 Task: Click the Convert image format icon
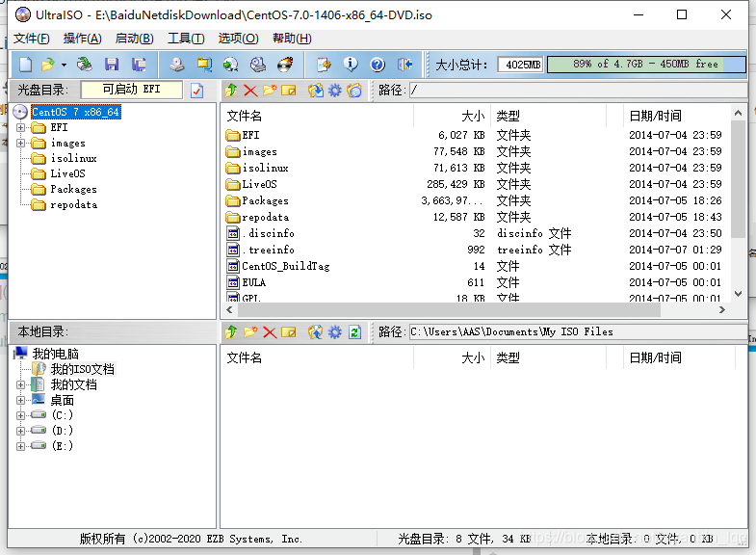(x=231, y=65)
